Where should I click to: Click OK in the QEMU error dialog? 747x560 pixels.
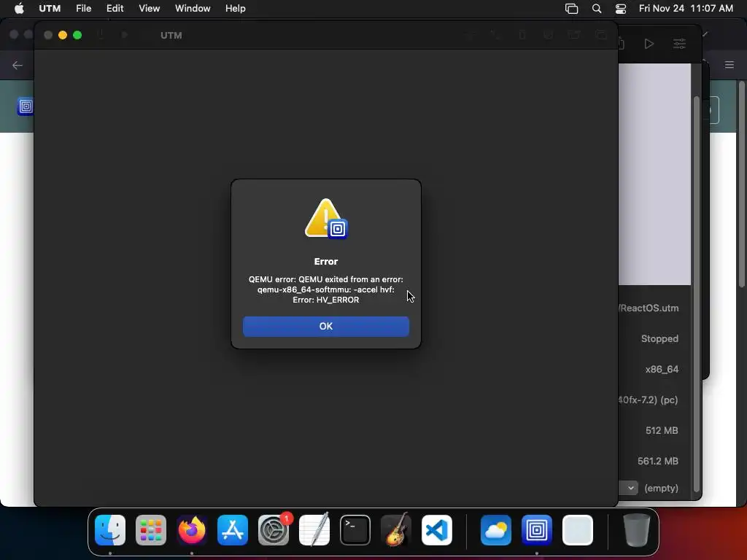326,326
